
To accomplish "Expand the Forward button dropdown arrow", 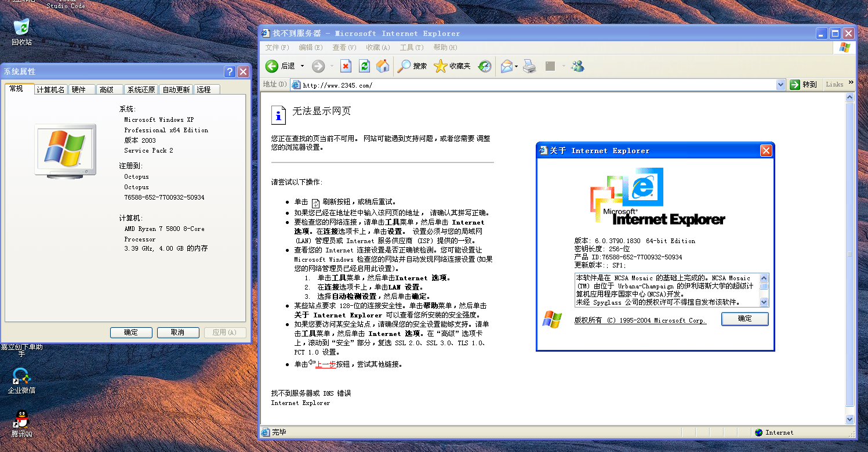I will [x=332, y=66].
